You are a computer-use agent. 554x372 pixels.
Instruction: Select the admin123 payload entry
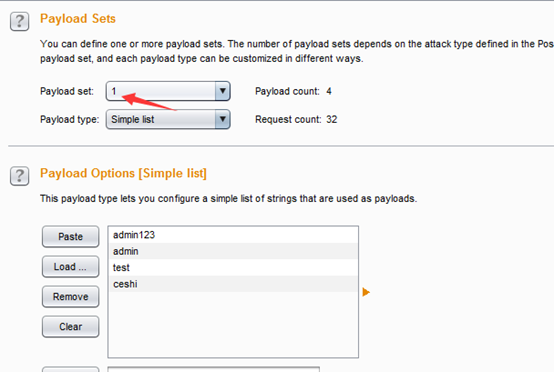click(x=233, y=235)
